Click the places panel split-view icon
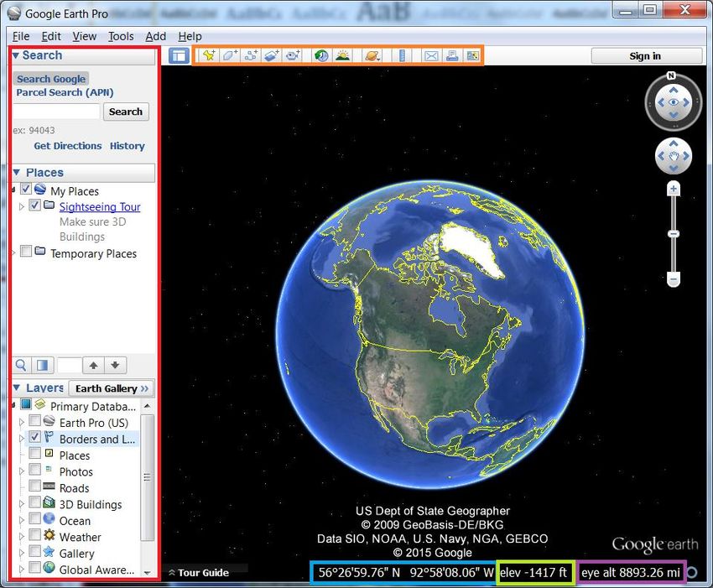The height and width of the screenshot is (588, 713). click(x=42, y=365)
